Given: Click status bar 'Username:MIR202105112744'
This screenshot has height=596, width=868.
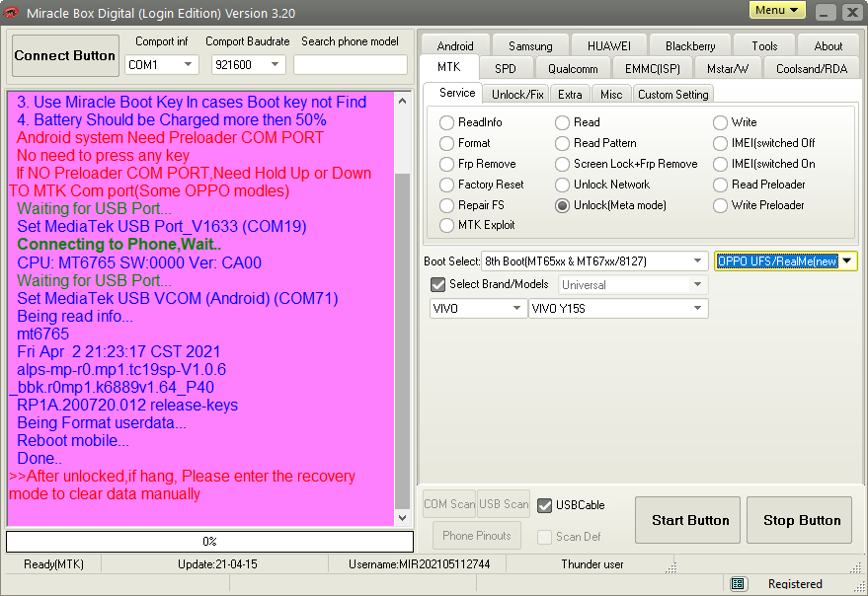Looking at the screenshot, I should (419, 564).
